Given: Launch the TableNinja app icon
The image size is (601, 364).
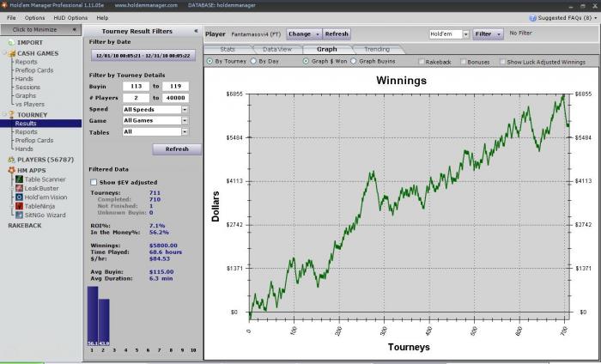Looking at the screenshot, I should pos(19,206).
